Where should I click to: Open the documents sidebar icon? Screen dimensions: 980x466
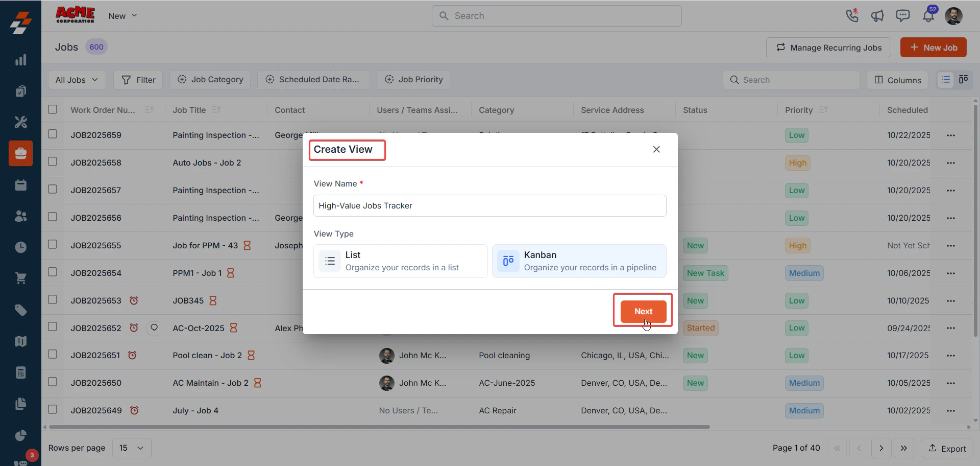pyautogui.click(x=20, y=404)
